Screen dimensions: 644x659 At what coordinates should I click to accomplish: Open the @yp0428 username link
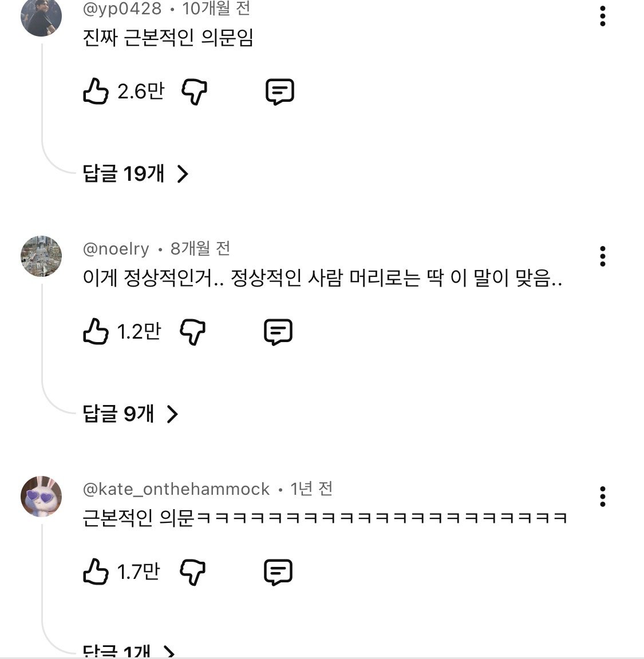click(x=123, y=9)
